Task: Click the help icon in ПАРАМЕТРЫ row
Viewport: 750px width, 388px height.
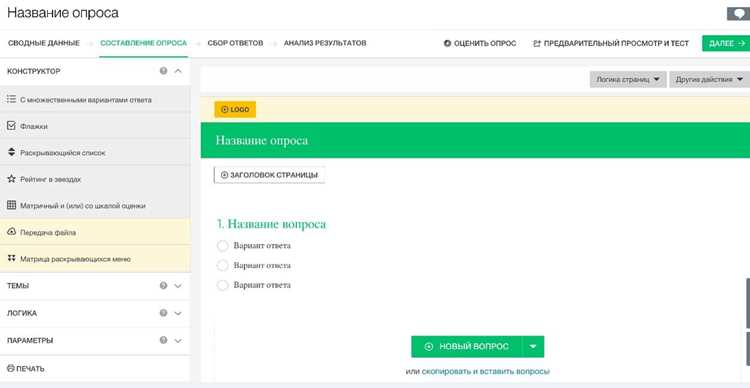Action: pyautogui.click(x=164, y=341)
